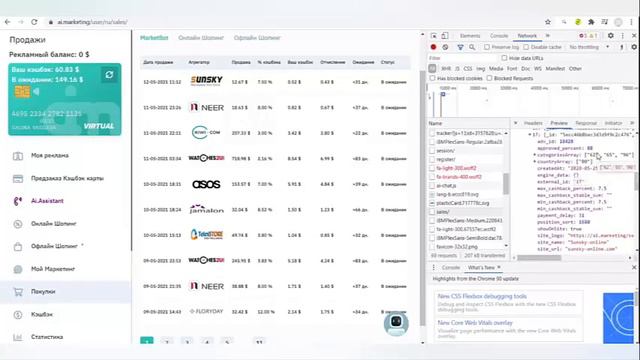Click the DevTools inspect element icon
The width and height of the screenshot is (640, 360).
(434, 36)
